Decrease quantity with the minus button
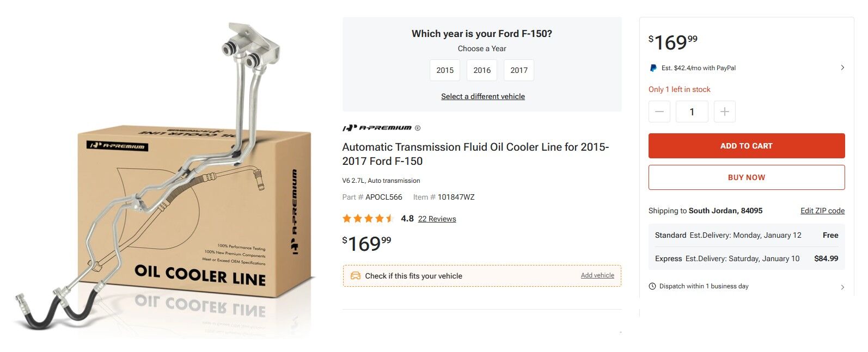This screenshot has height=352, width=868. 659,112
